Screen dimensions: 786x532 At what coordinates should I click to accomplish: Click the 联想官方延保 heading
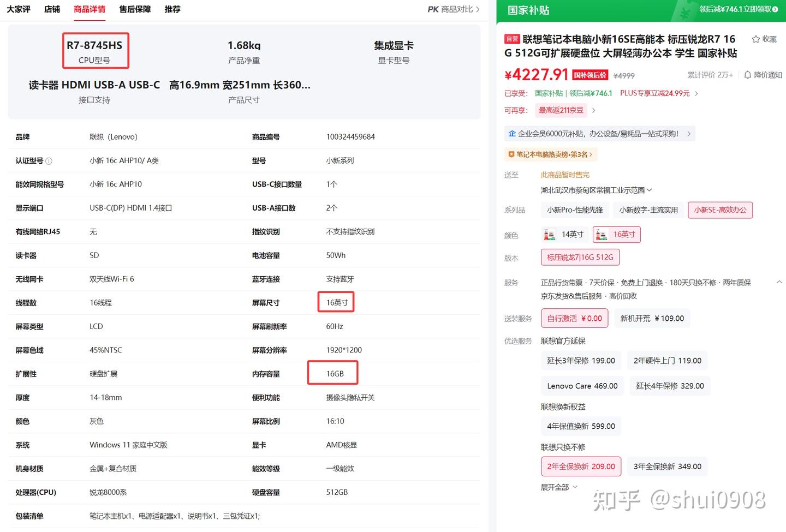coord(563,341)
